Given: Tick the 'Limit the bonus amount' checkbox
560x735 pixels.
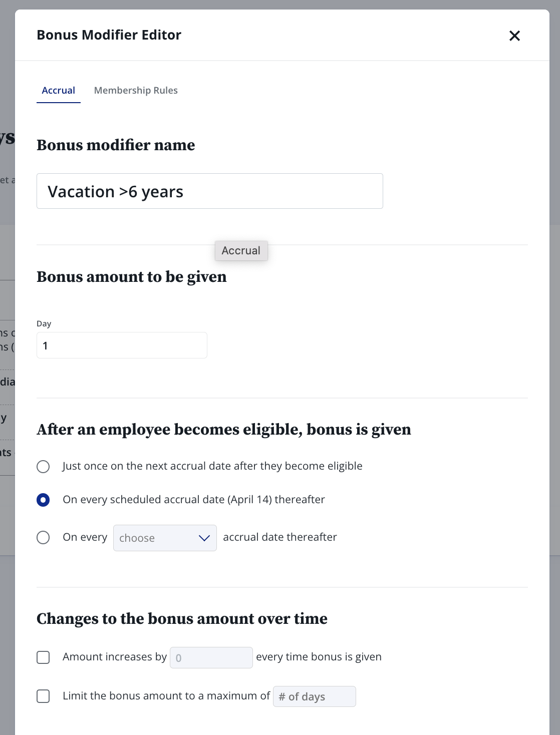Looking at the screenshot, I should (x=43, y=696).
